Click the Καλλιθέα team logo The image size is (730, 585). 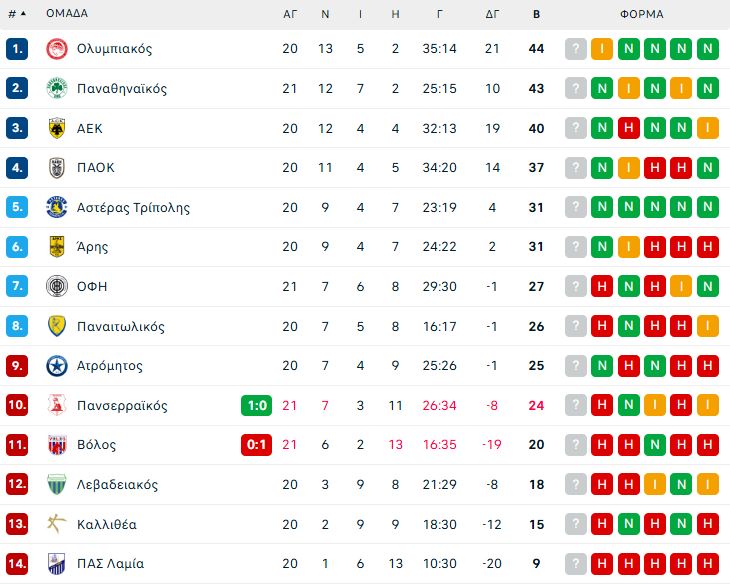click(57, 524)
